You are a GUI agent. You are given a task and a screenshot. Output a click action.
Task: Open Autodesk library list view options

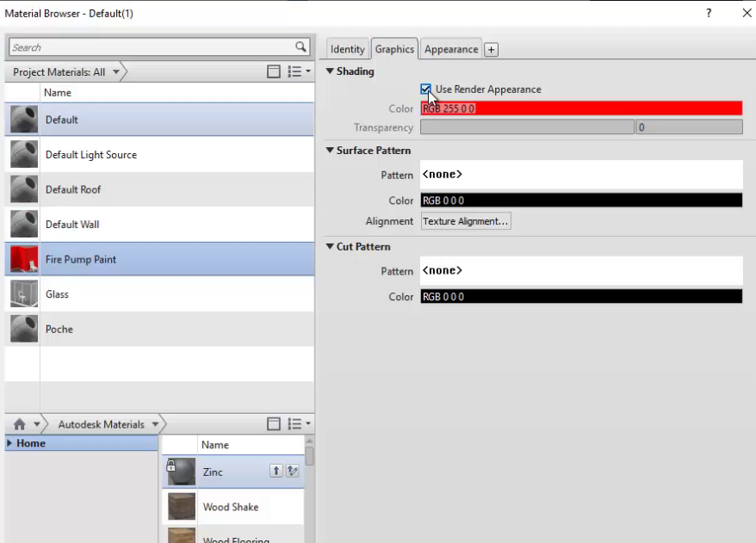299,424
